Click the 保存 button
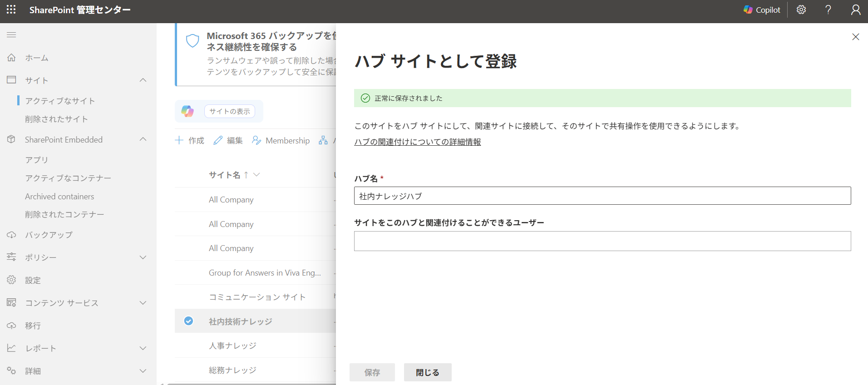 (372, 372)
